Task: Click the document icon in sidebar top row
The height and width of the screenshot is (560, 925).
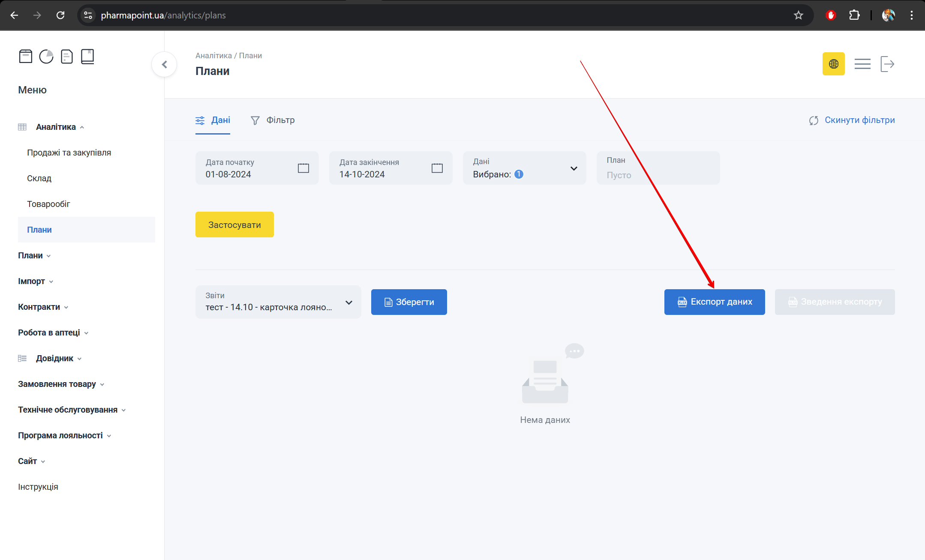Action: pos(67,57)
